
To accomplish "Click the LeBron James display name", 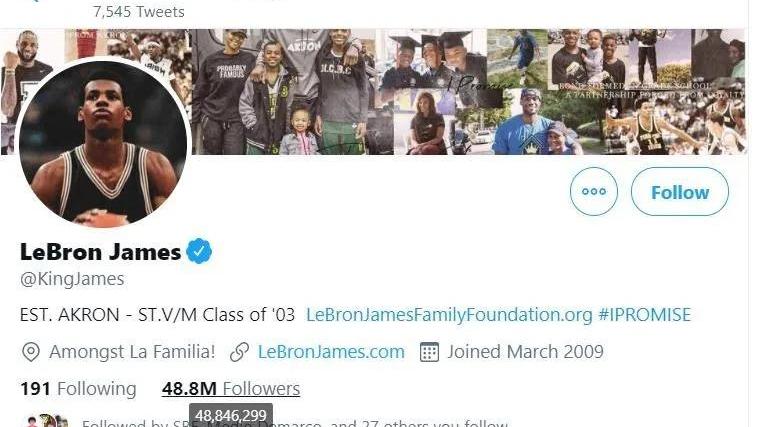I will [100, 251].
